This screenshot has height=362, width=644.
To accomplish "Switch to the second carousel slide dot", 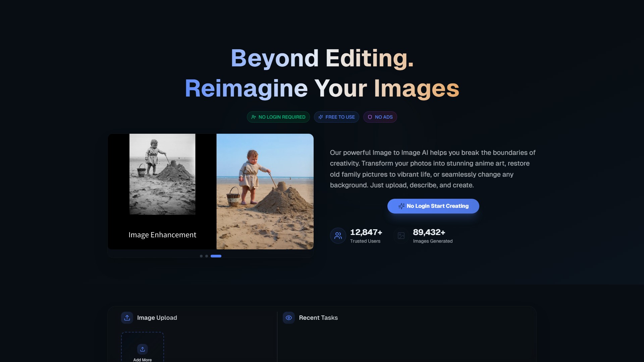I will pos(207,256).
